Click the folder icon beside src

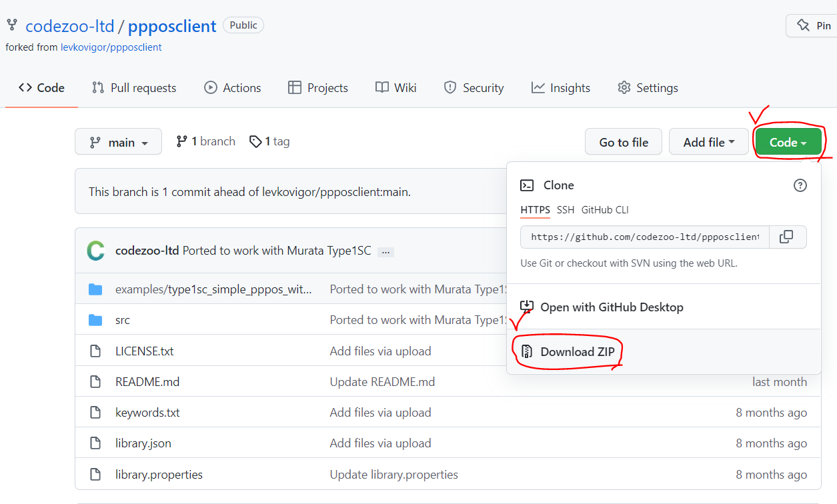95,320
